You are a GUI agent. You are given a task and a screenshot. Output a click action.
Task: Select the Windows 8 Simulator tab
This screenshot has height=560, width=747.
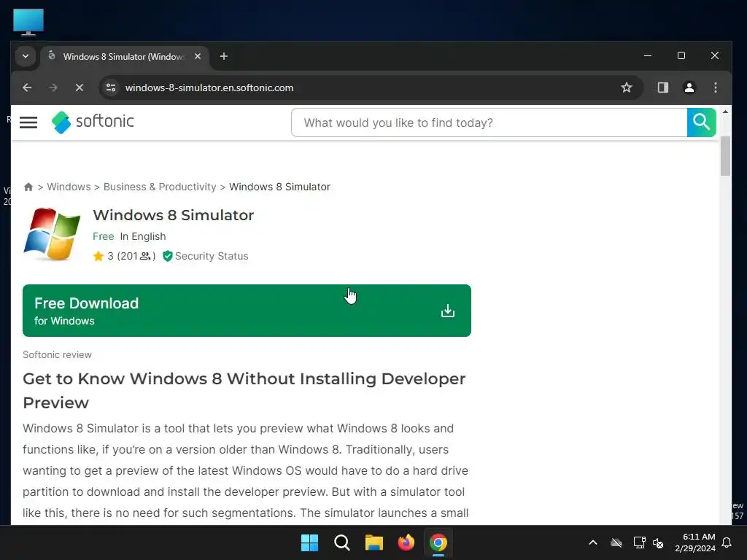[x=125, y=57]
